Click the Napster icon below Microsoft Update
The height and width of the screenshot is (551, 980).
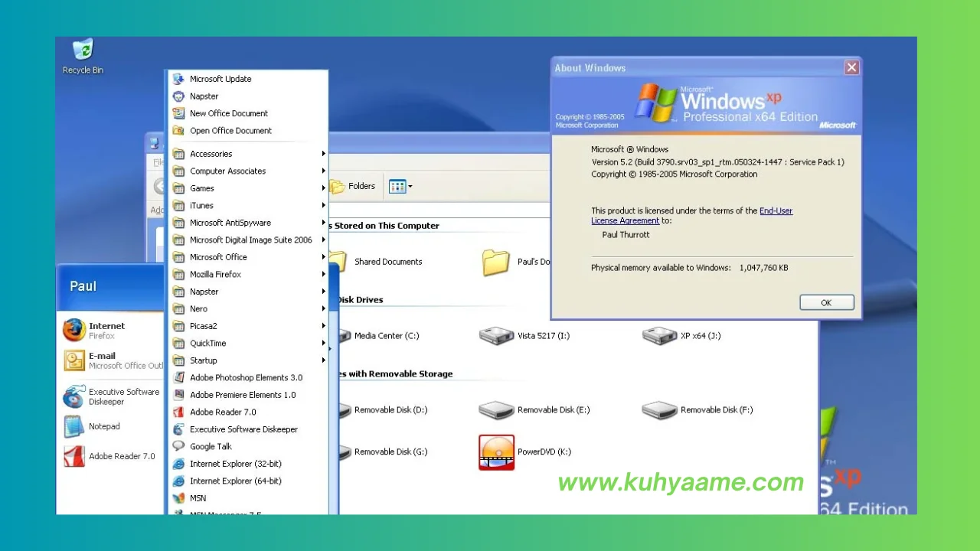[x=178, y=96]
